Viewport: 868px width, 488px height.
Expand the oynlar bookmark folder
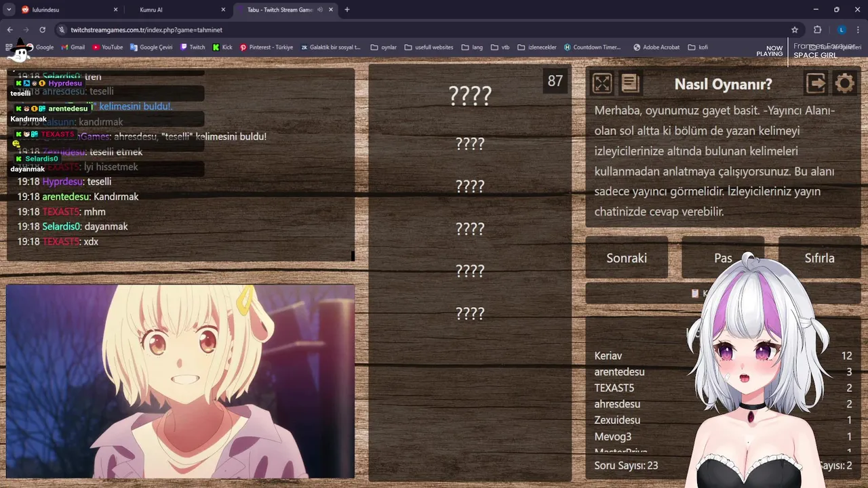pos(384,47)
